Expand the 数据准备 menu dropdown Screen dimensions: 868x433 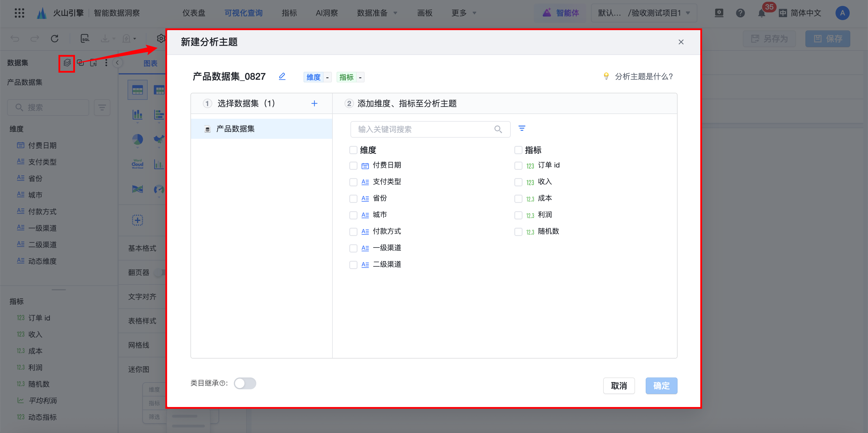pos(377,13)
